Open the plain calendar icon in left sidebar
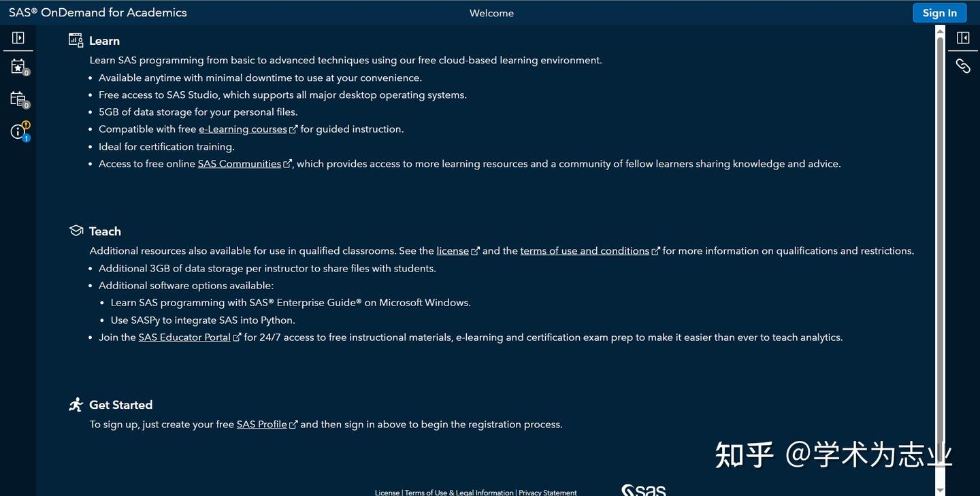 point(18,99)
